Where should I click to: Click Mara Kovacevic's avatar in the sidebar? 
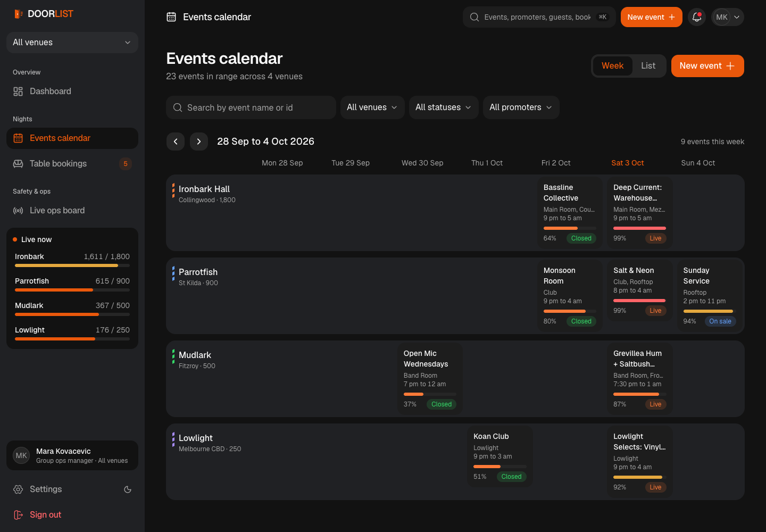point(21,455)
